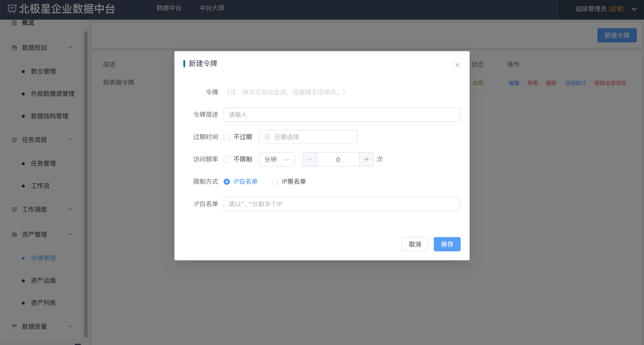Enable the 不过期 checkbox
Image resolution: width=644 pixels, height=345 pixels.
point(227,137)
